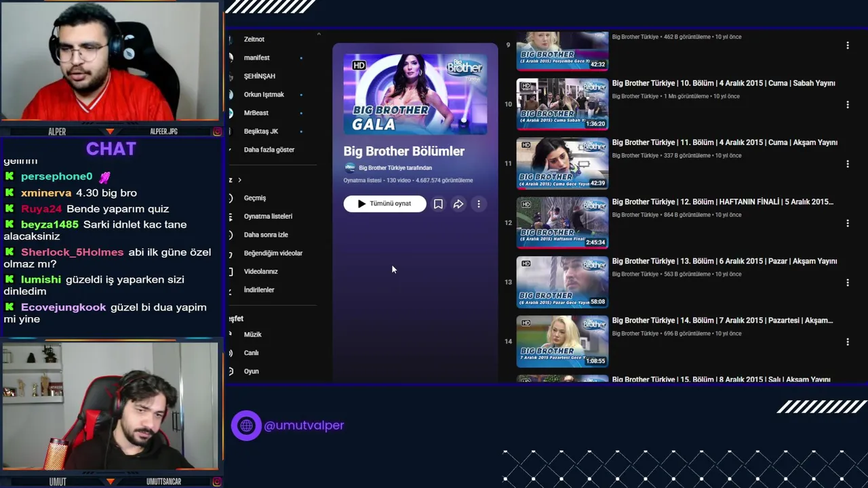
Task: Click Instagram icon next to UMUTTSANCAR
Action: pyautogui.click(x=217, y=482)
